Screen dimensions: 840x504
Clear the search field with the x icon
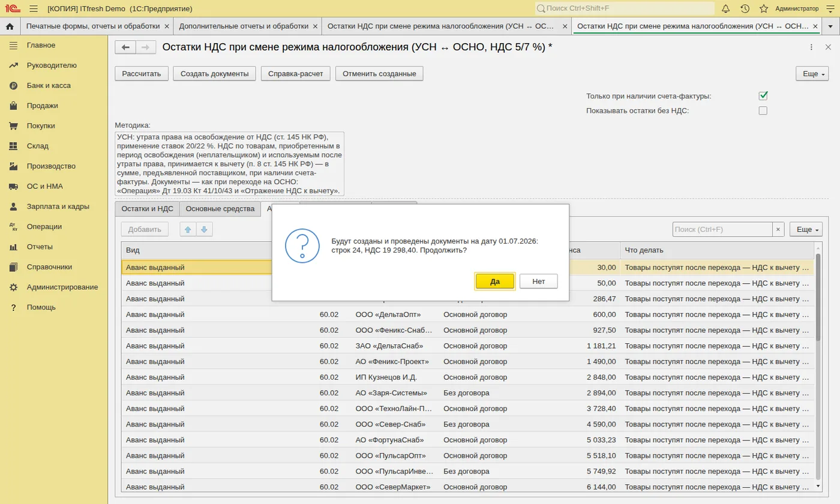[x=778, y=229]
